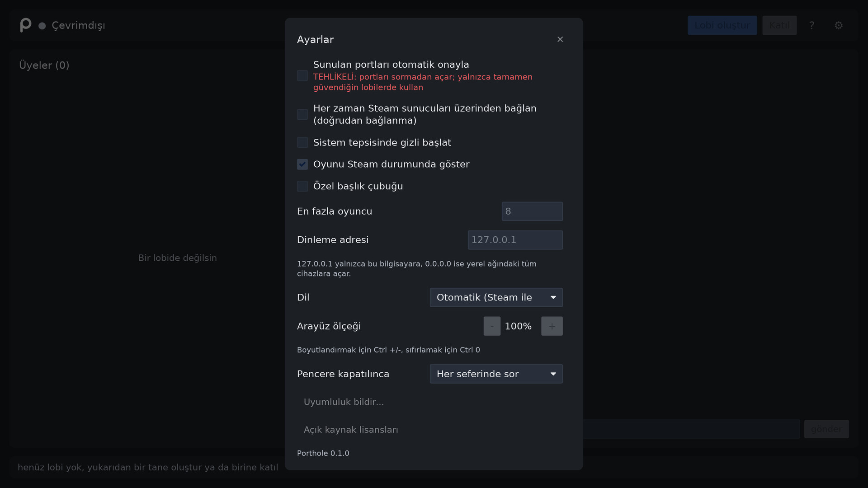Check Sistem tepsisinde gizli başlat
Image resolution: width=868 pixels, height=488 pixels.
[302, 142]
